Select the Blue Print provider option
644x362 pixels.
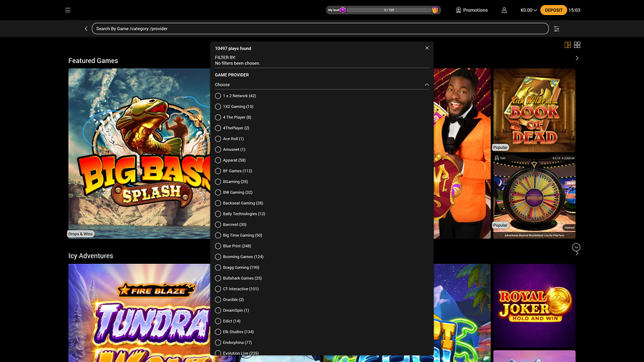(218, 246)
